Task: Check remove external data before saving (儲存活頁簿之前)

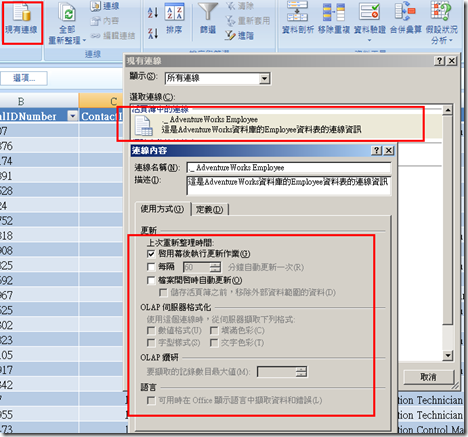Action: point(163,293)
